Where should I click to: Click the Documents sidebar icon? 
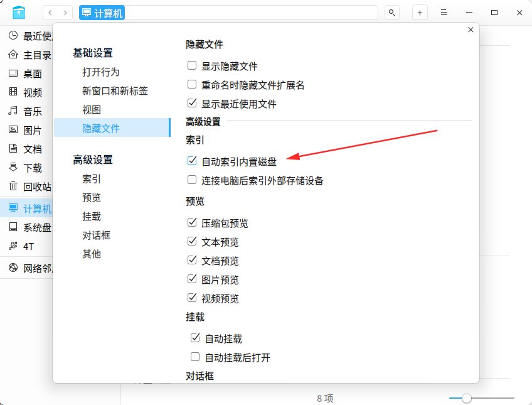pyautogui.click(x=13, y=148)
